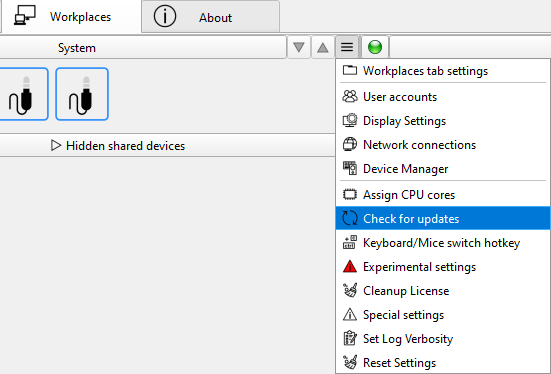Choose Assign CPU cores
This screenshot has height=374, width=551.
(443, 194)
